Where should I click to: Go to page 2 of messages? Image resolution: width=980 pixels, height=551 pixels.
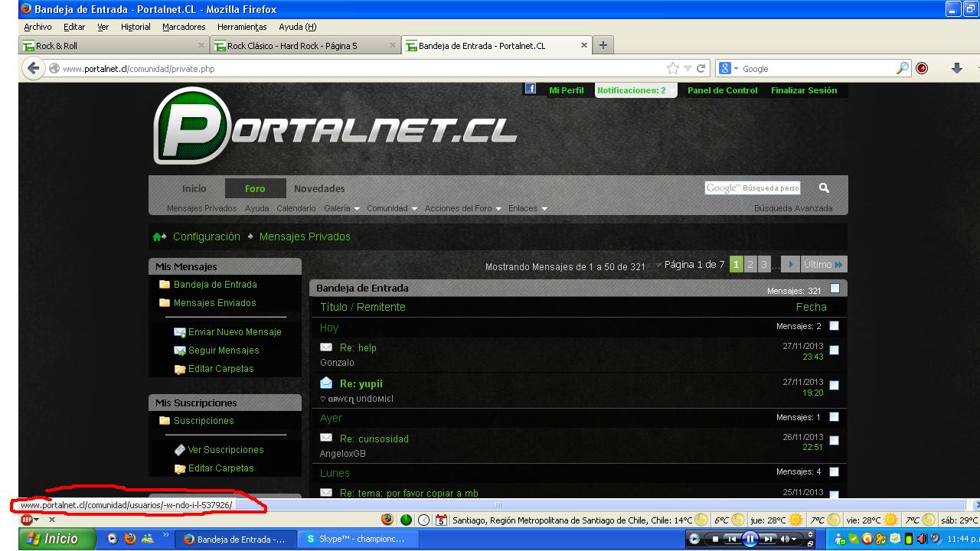[x=750, y=265]
